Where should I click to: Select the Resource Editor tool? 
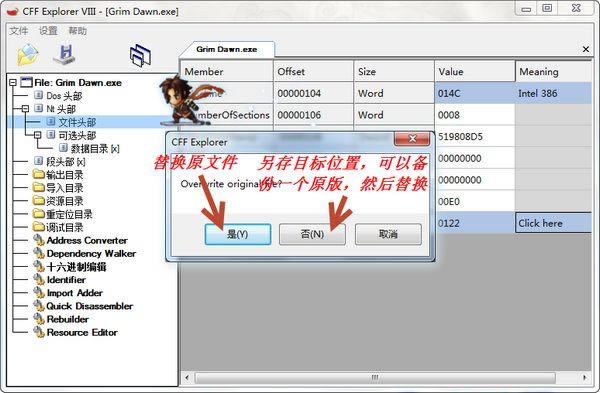pyautogui.click(x=82, y=332)
